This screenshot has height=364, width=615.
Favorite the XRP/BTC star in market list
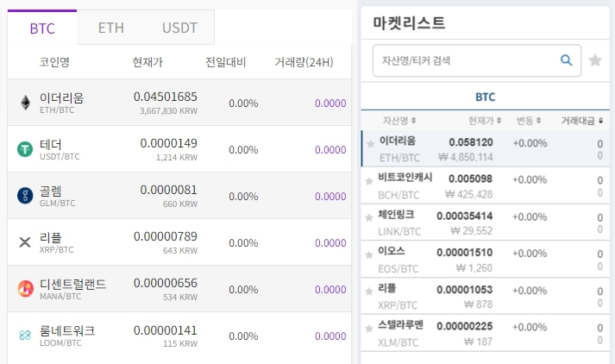(369, 292)
